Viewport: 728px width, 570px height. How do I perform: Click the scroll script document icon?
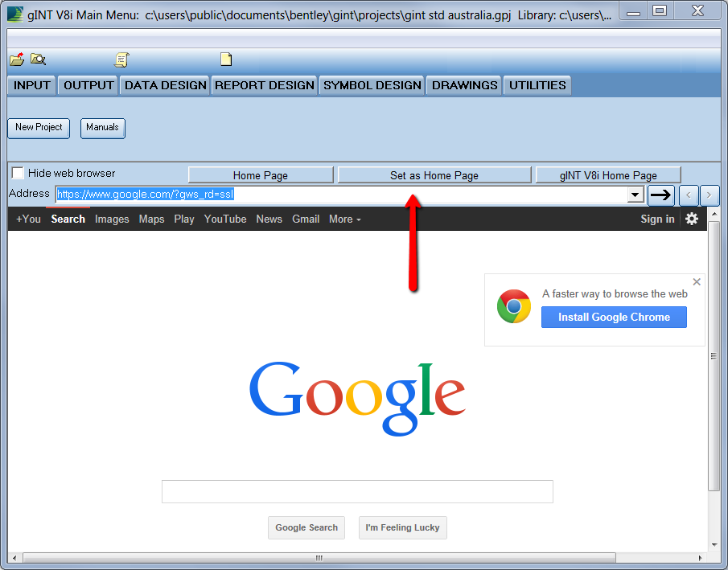121,59
